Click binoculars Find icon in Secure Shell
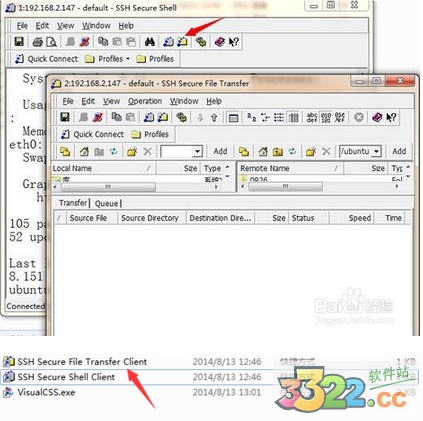Screen dimensions: 423x421 coord(150,42)
